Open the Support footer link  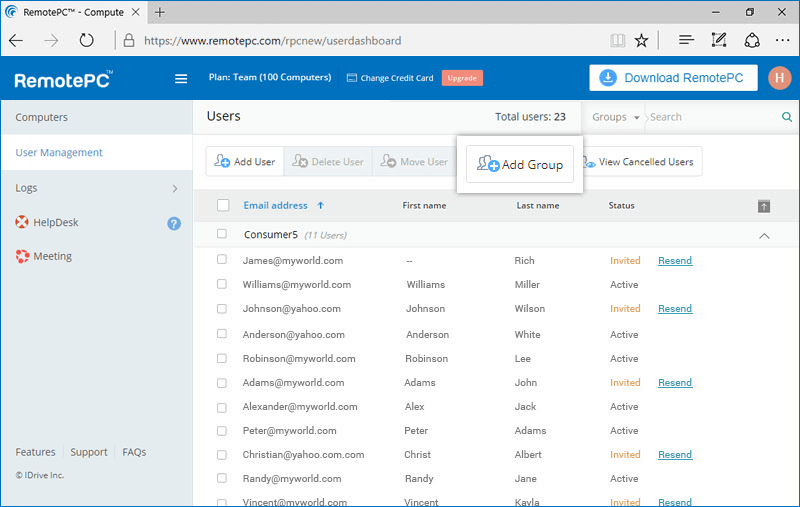click(89, 452)
